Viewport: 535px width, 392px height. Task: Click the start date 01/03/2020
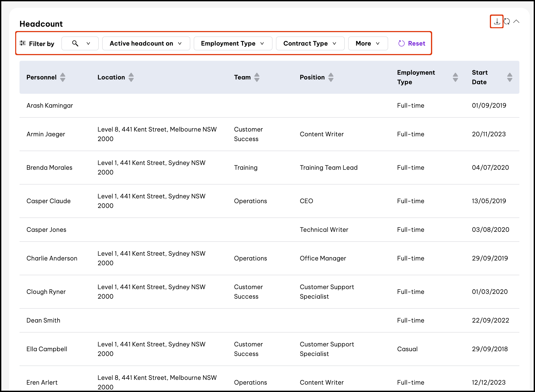click(x=490, y=292)
